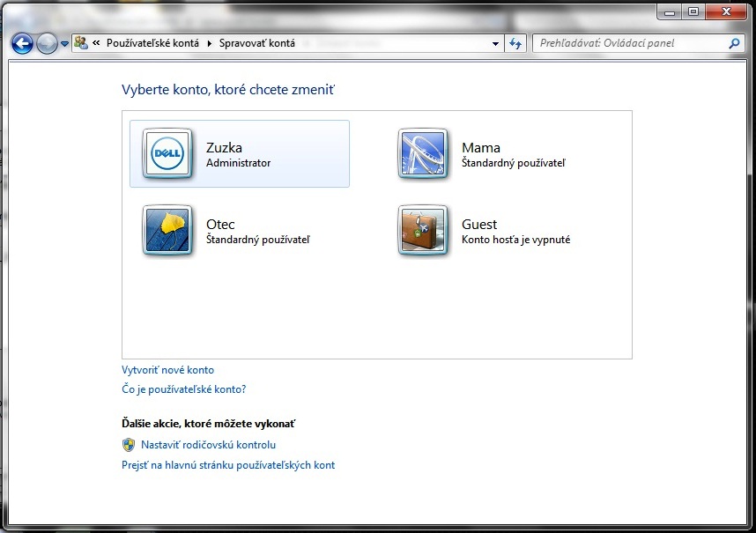Open Mama's roller coaster account picture
Screen dimensions: 756x533
tap(423, 153)
